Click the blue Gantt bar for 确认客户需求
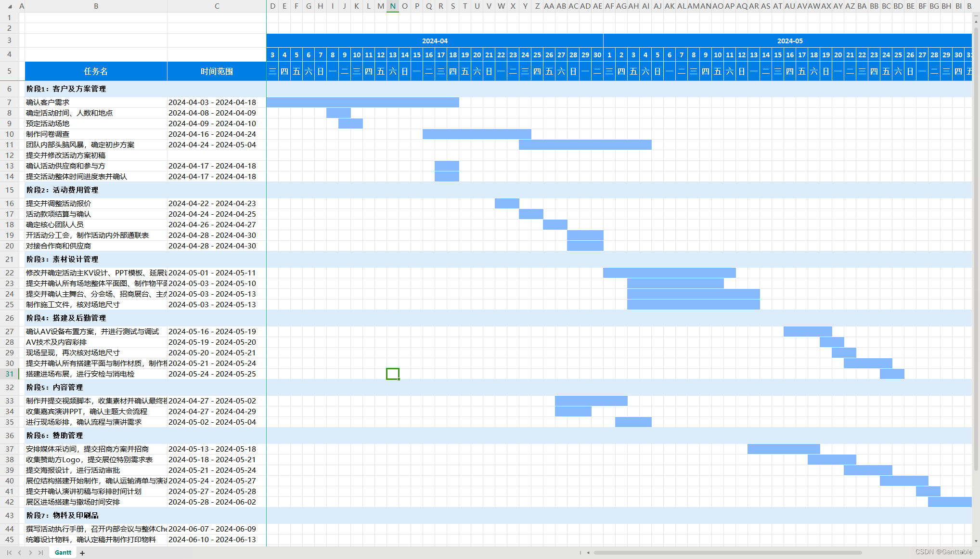The image size is (980, 559). pos(362,102)
